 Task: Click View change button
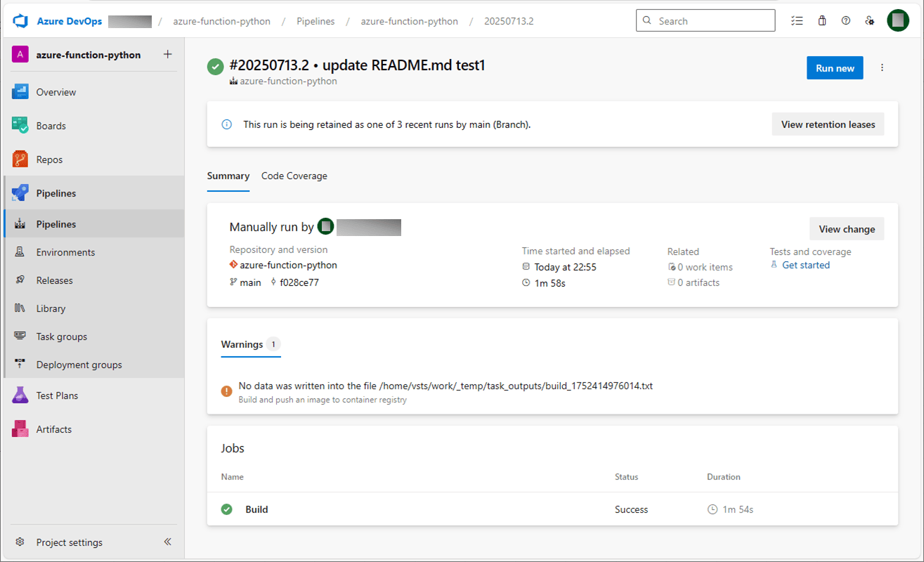coord(847,229)
